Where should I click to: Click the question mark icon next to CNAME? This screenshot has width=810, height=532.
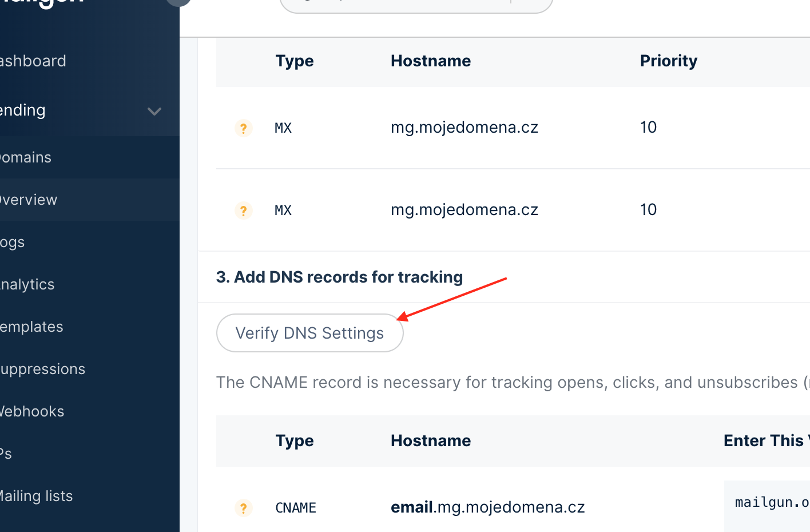244,507
